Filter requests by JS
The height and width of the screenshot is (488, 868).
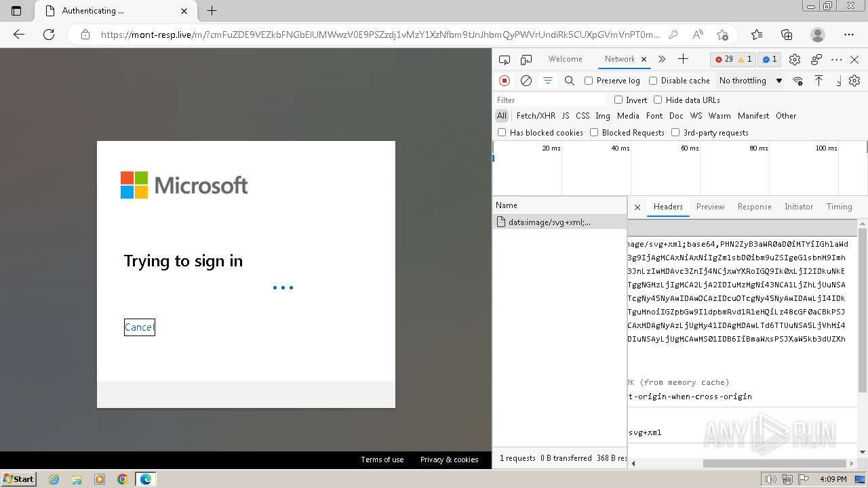pyautogui.click(x=566, y=116)
